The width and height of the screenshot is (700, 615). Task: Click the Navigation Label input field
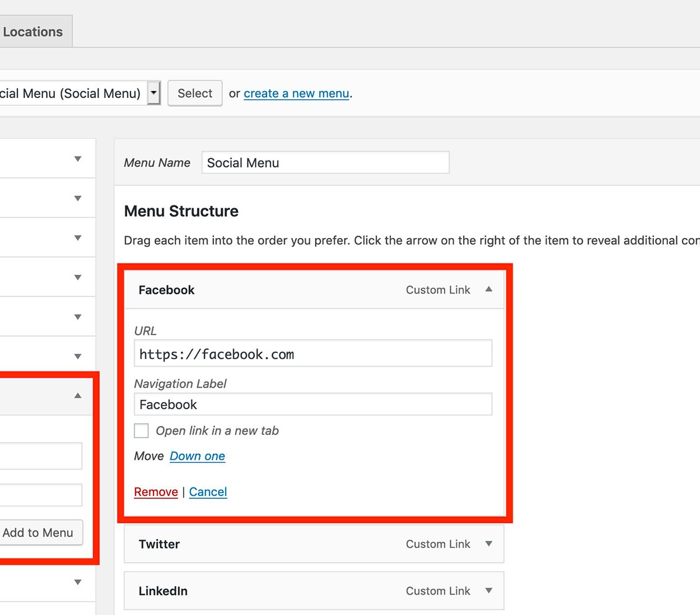[x=313, y=404]
